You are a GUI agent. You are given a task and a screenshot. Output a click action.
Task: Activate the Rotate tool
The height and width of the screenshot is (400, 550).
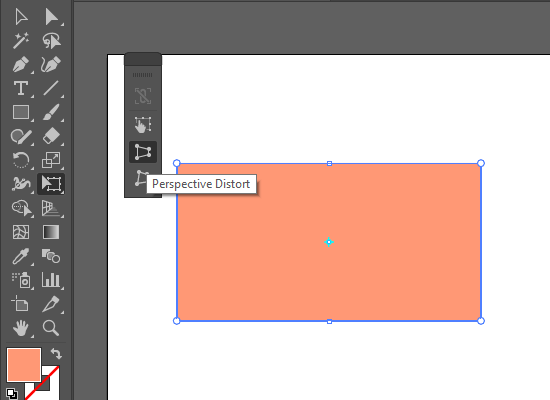pos(21,160)
